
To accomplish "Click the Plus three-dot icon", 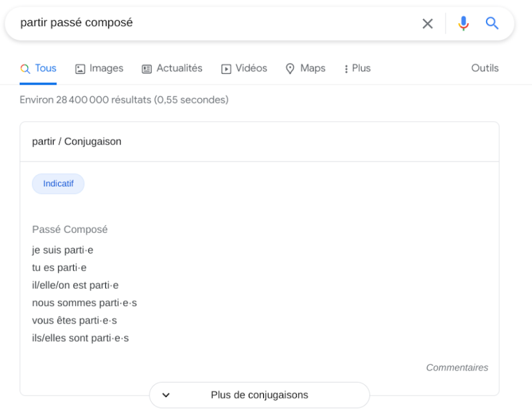I will 345,68.
